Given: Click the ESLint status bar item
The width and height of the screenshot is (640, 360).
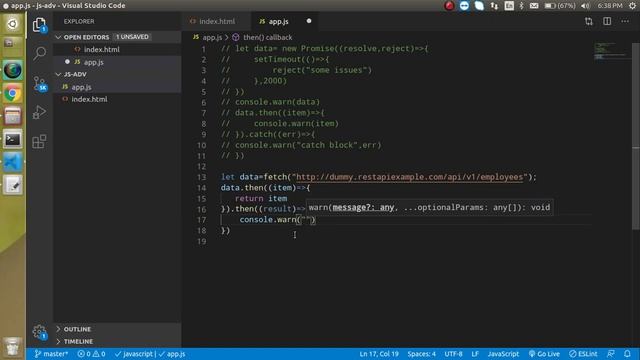Looking at the screenshot, I should point(583,354).
